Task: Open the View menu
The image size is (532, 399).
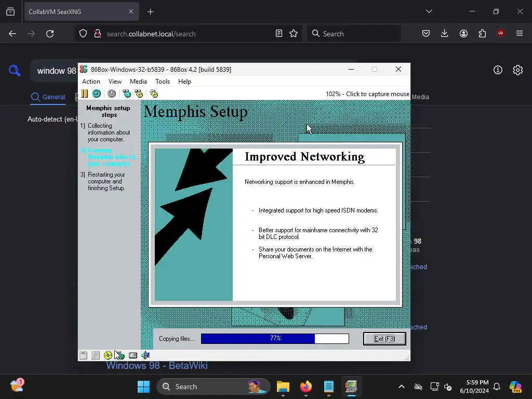Action: pyautogui.click(x=115, y=82)
